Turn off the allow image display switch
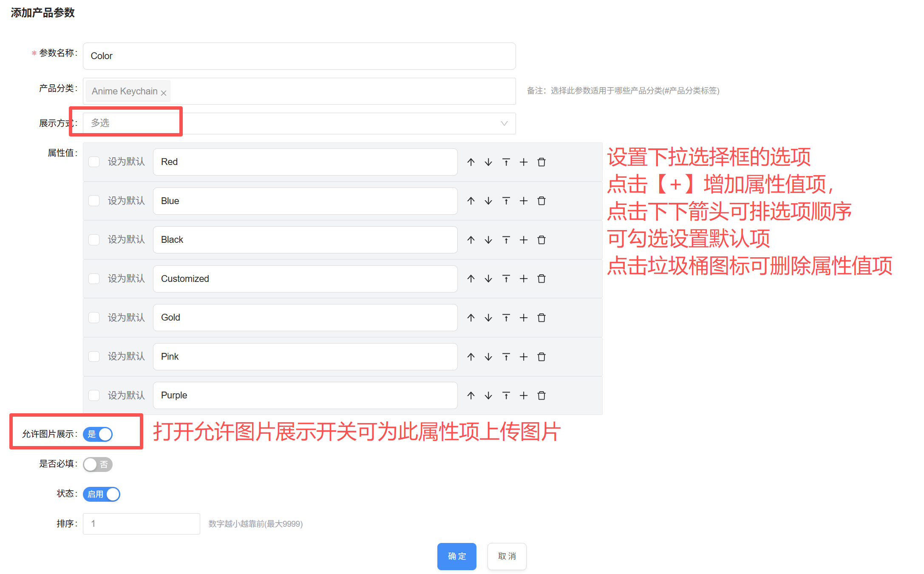 pos(98,434)
